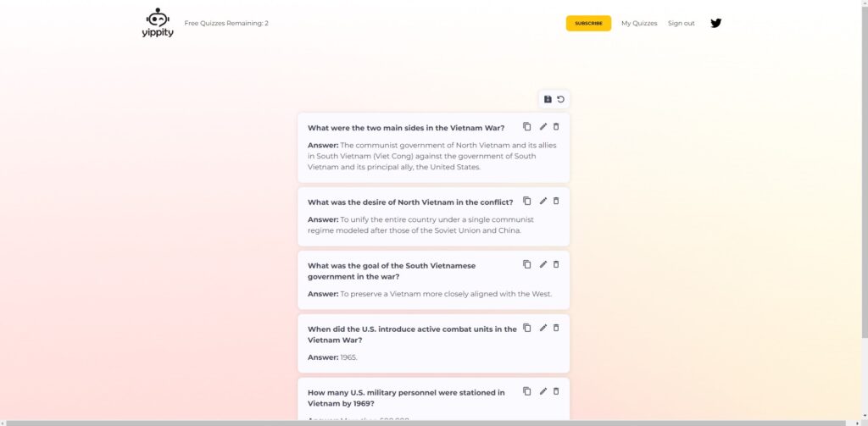Copy the 'goal of the South Vietnamese government' question

point(527,264)
